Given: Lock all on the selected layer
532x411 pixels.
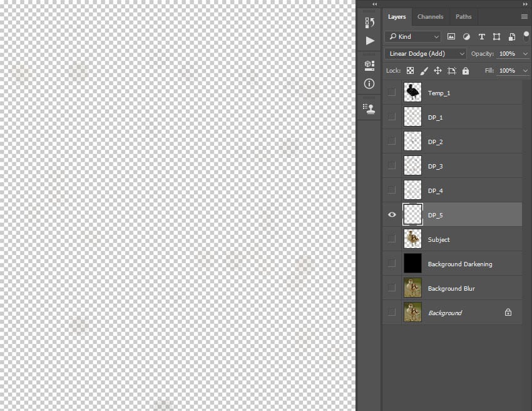Looking at the screenshot, I should 466,70.
